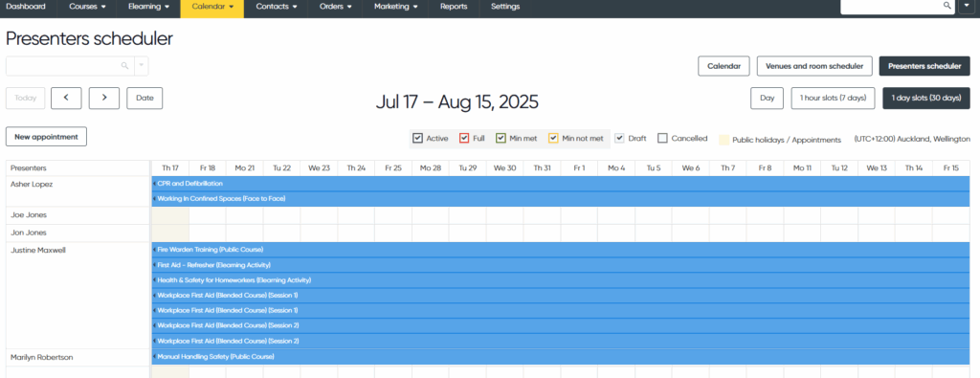Toggle the Full checkbox
The width and height of the screenshot is (980, 378).
[x=464, y=138]
